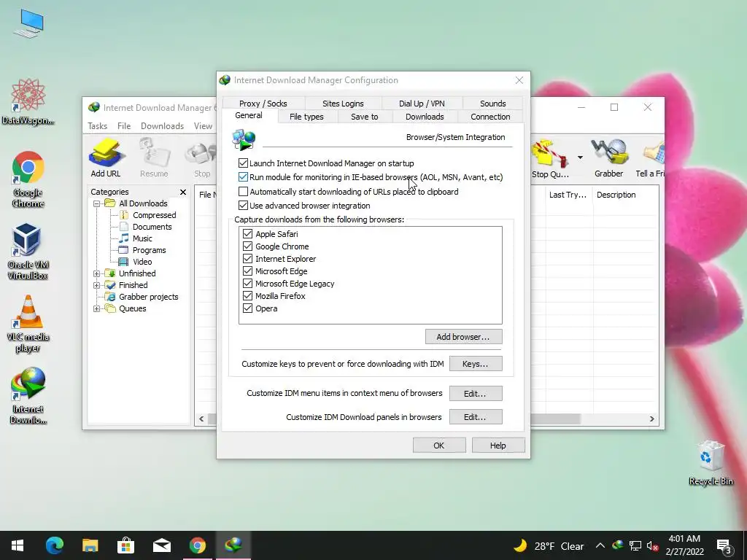Expand Queues category node
Screen dimensions: 747x560
click(97, 308)
